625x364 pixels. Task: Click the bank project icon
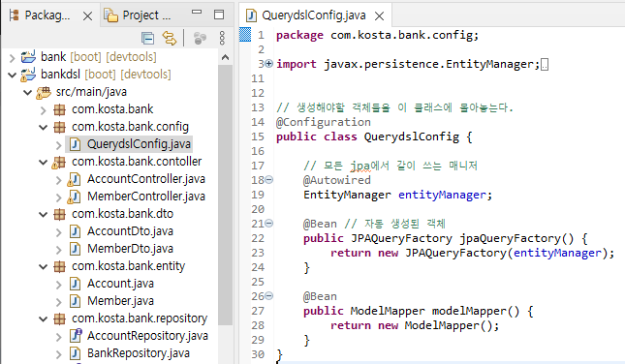point(28,57)
